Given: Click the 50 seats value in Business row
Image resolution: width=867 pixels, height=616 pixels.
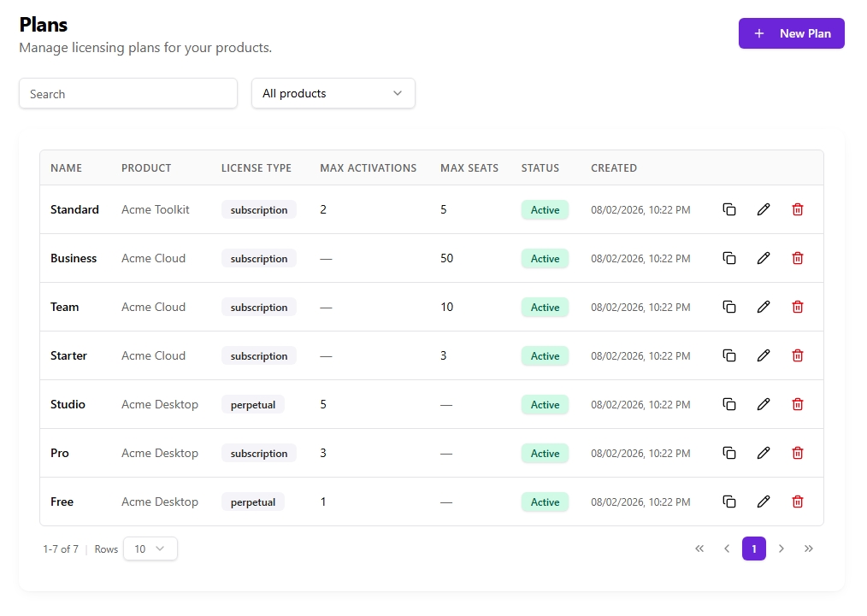Looking at the screenshot, I should [x=447, y=258].
